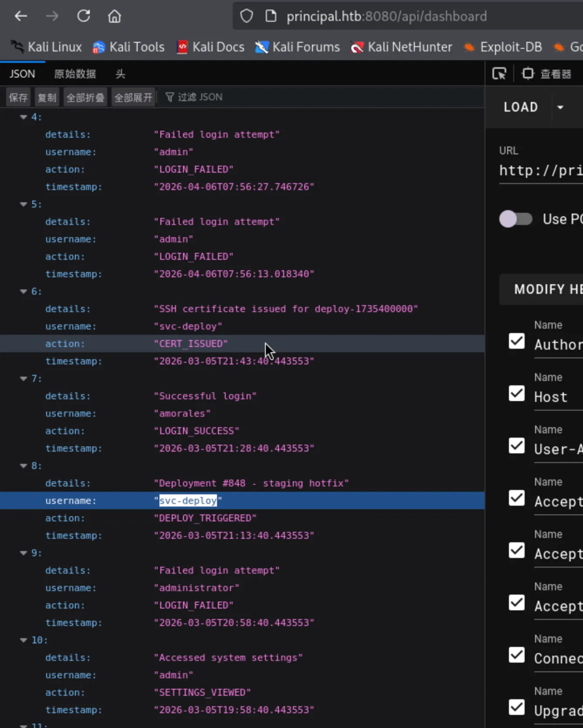
Task: Go to the browser home page icon
Action: 114,17
